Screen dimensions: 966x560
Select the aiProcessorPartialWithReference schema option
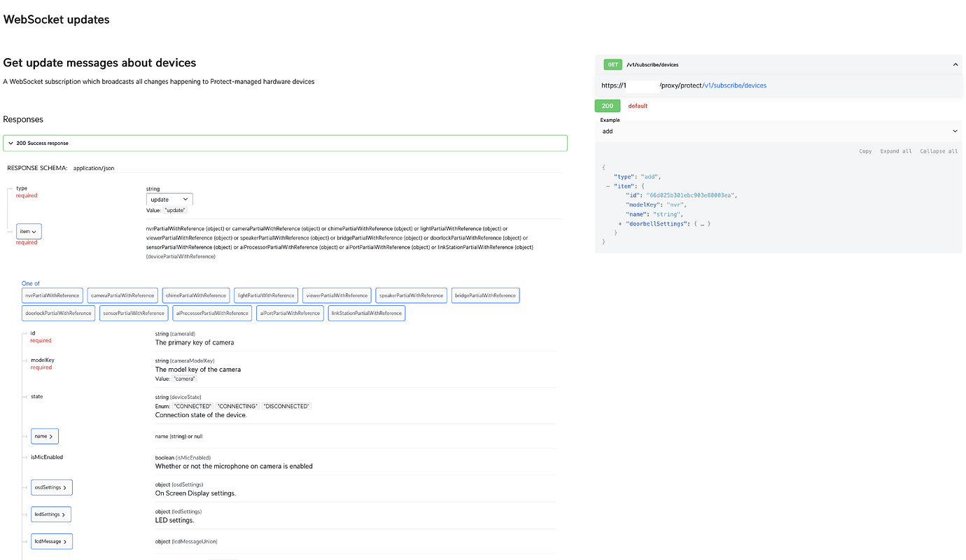(211, 312)
